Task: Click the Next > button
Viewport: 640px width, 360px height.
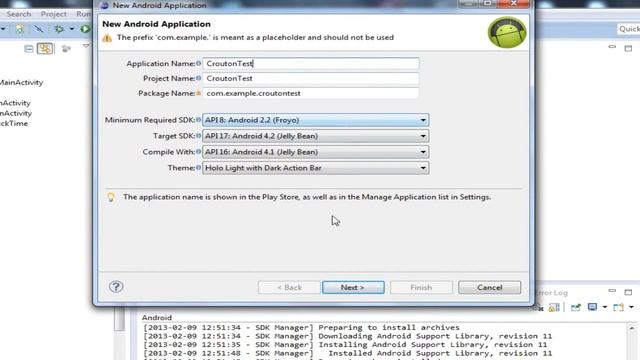Action: 353,287
